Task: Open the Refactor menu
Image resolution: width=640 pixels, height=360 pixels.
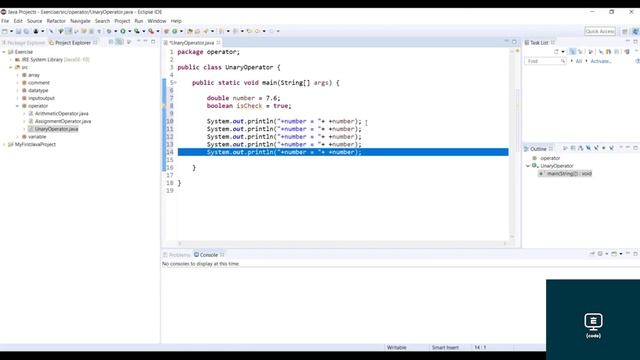Action: pyautogui.click(x=56, y=21)
